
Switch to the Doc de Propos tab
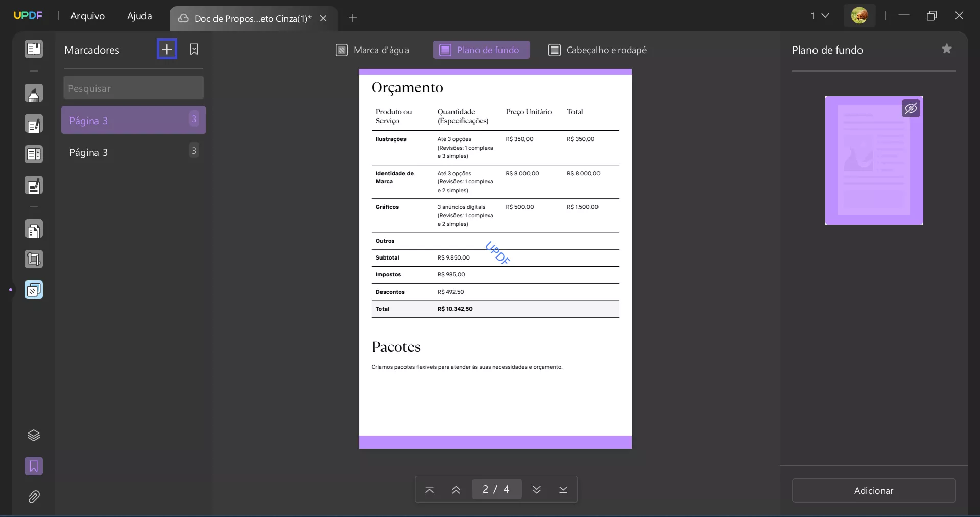[x=245, y=18]
